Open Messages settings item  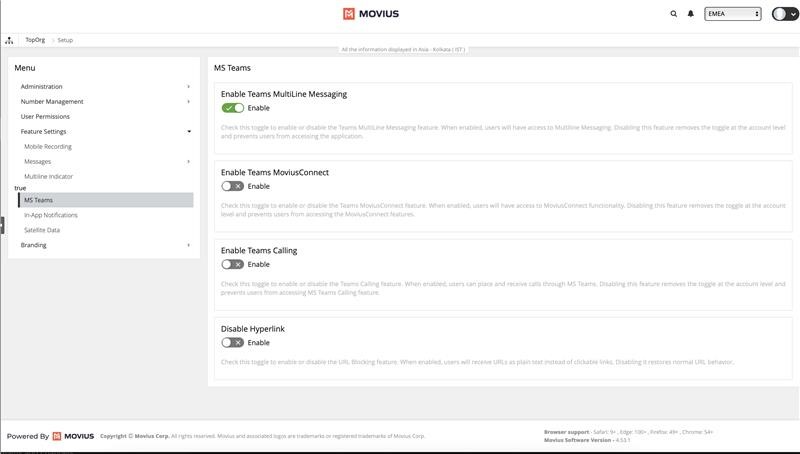[x=38, y=162]
